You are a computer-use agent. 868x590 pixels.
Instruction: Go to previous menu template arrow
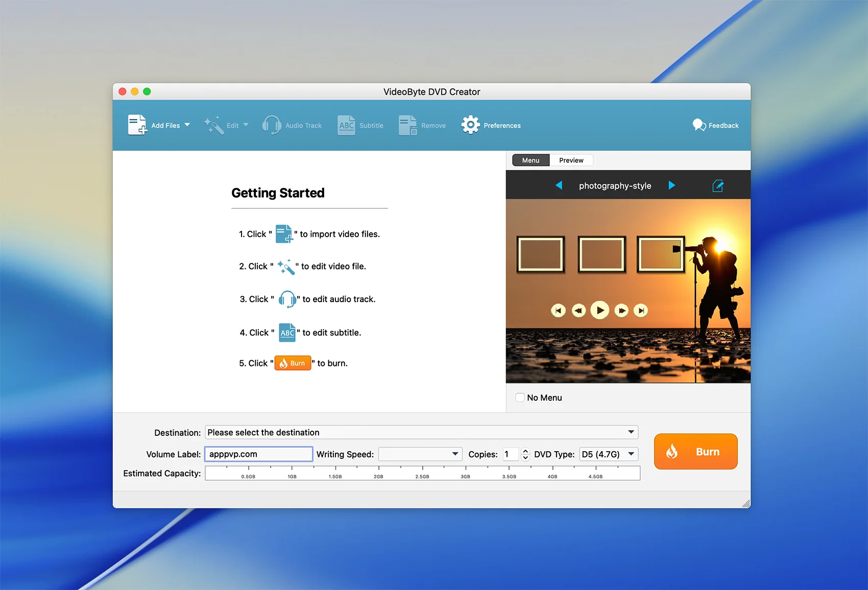point(559,185)
